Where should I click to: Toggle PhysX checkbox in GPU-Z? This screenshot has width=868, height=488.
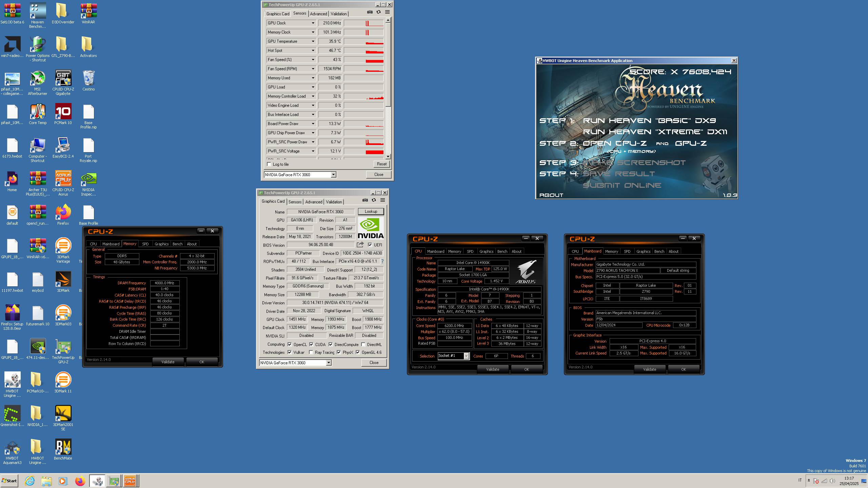pos(339,352)
